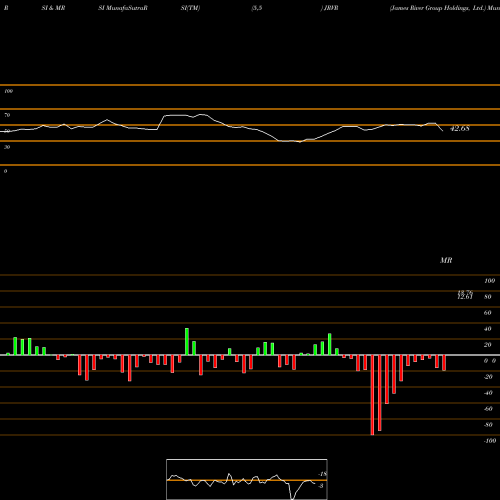The height and width of the screenshot is (500, 500).
Task: Click the mini oscillator chart thumbnail
Action: (x=247, y=479)
